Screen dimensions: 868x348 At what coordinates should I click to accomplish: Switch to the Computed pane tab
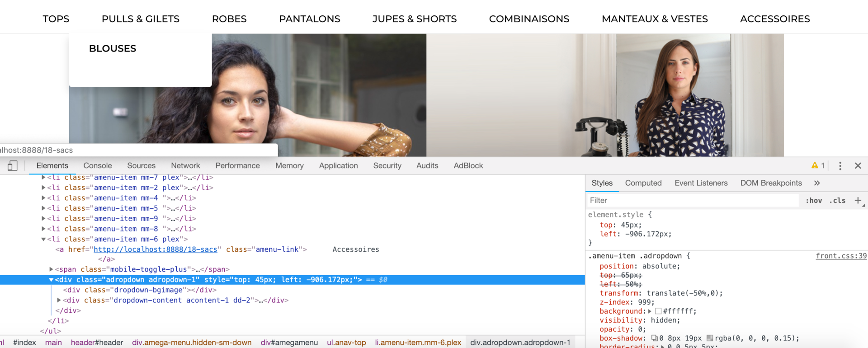(x=643, y=183)
